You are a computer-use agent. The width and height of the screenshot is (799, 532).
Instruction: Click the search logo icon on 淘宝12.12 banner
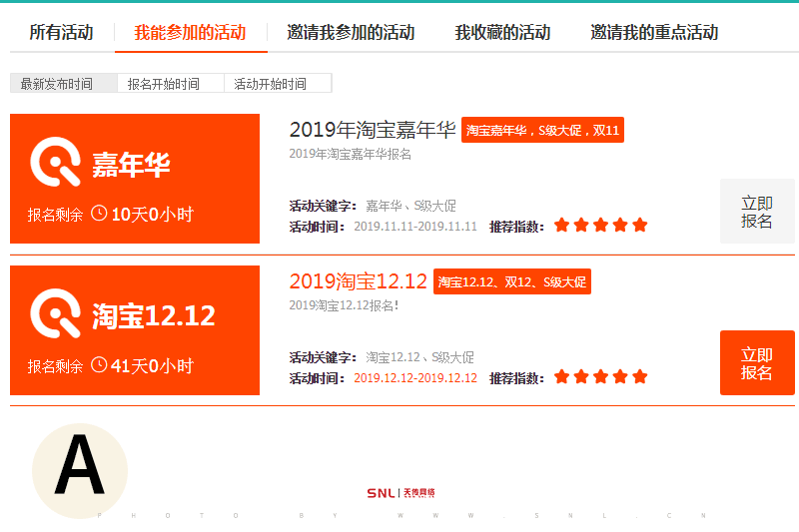(x=56, y=313)
